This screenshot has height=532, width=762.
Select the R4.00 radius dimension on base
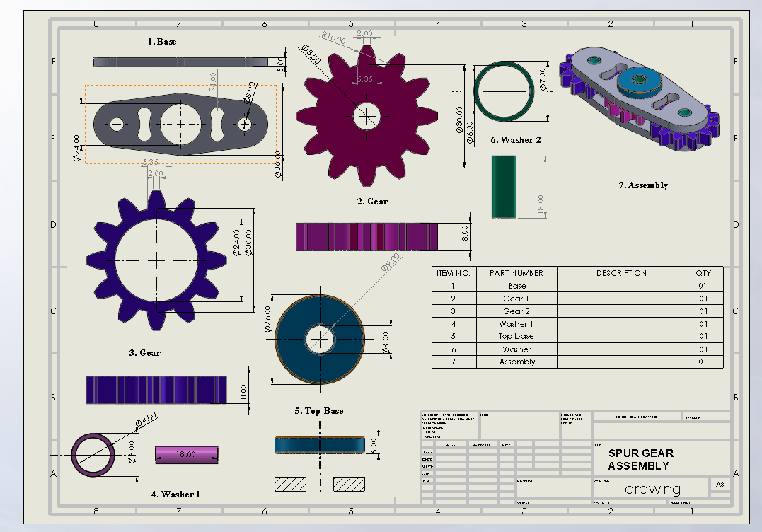click(212, 82)
